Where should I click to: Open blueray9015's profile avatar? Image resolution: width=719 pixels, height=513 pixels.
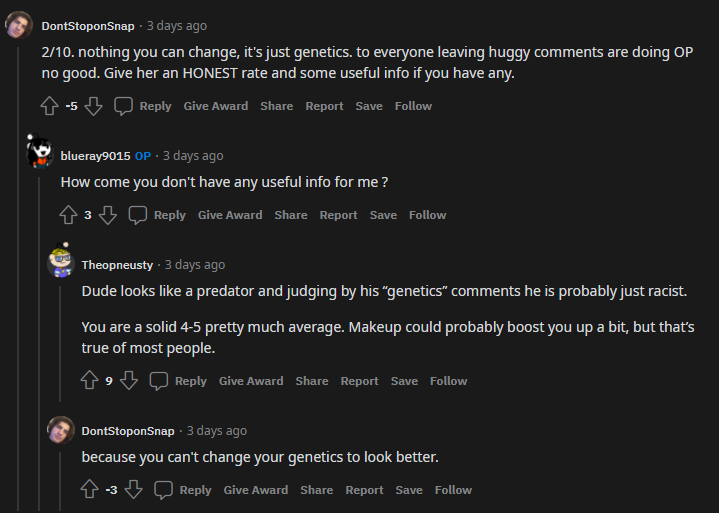40,152
